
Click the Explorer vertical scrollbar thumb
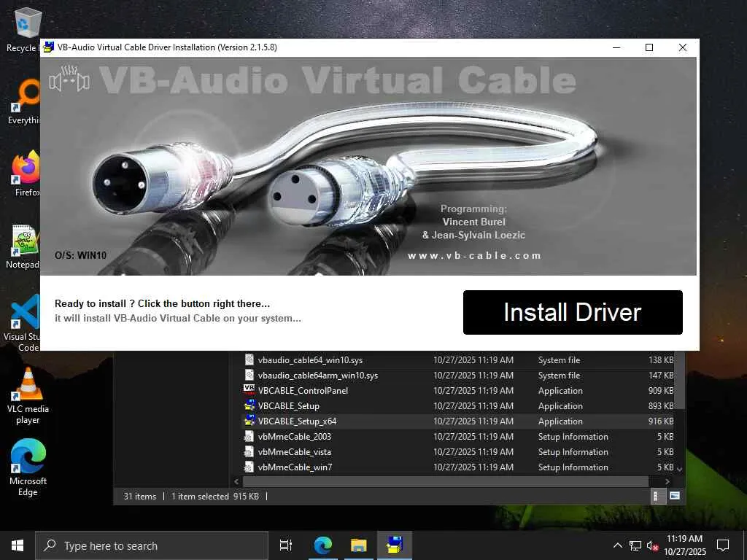680,380
